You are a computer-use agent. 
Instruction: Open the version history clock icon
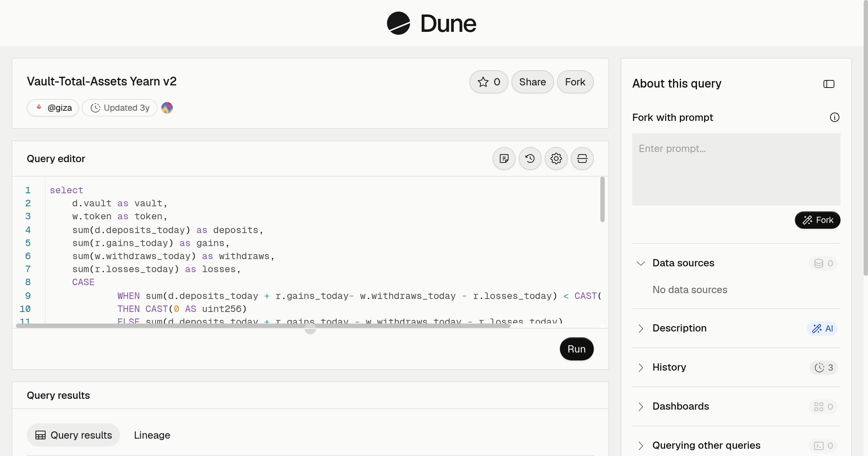coord(530,159)
